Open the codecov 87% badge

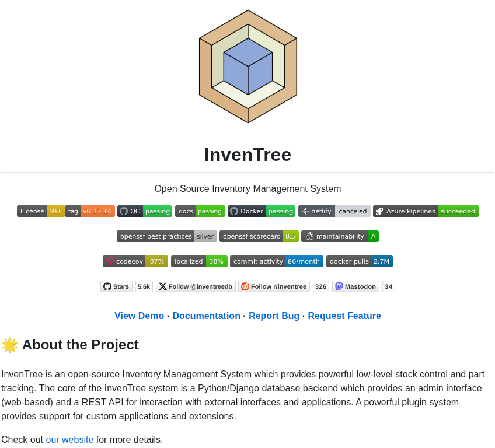tap(135, 261)
